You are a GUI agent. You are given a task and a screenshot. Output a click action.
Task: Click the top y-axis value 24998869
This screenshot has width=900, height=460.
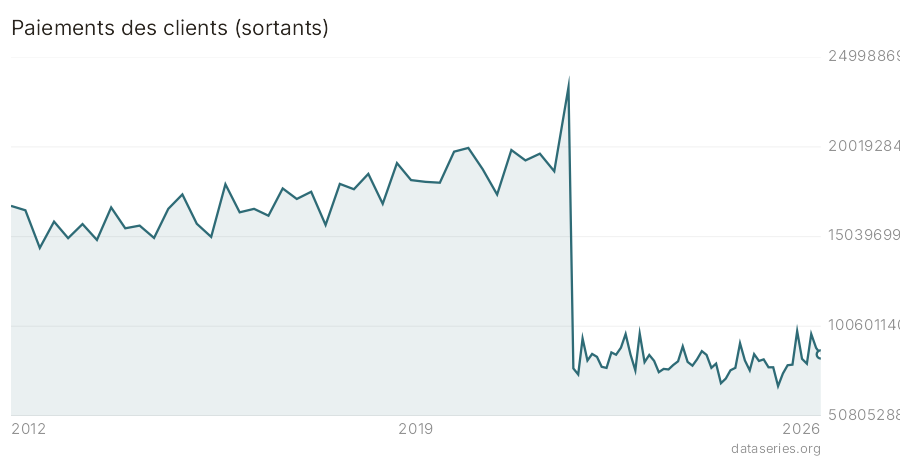point(864,57)
